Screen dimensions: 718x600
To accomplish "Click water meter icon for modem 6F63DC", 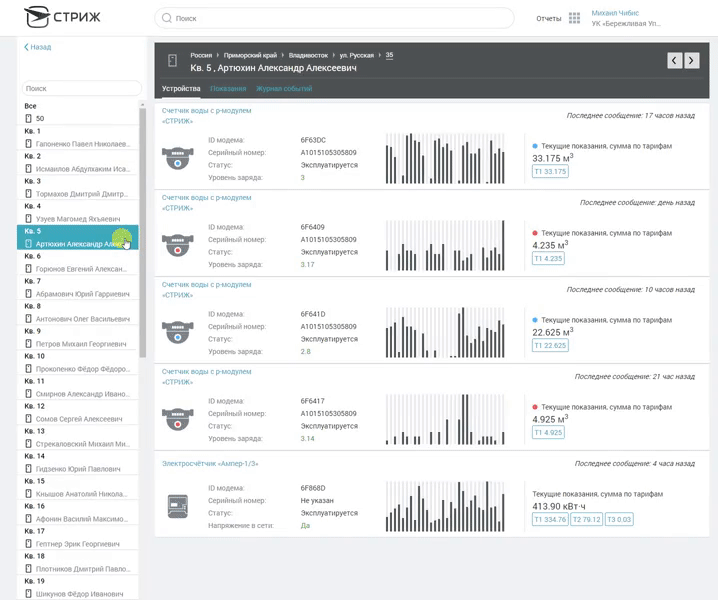I will coord(178,158).
